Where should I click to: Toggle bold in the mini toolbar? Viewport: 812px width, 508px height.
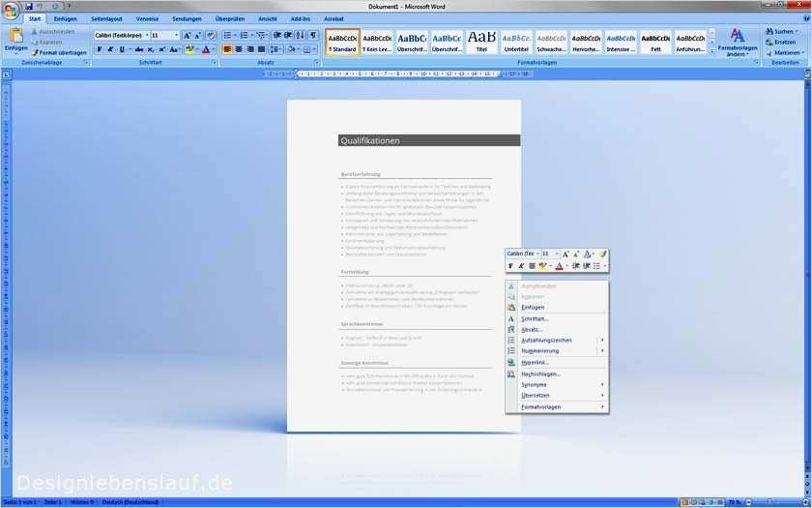point(510,266)
